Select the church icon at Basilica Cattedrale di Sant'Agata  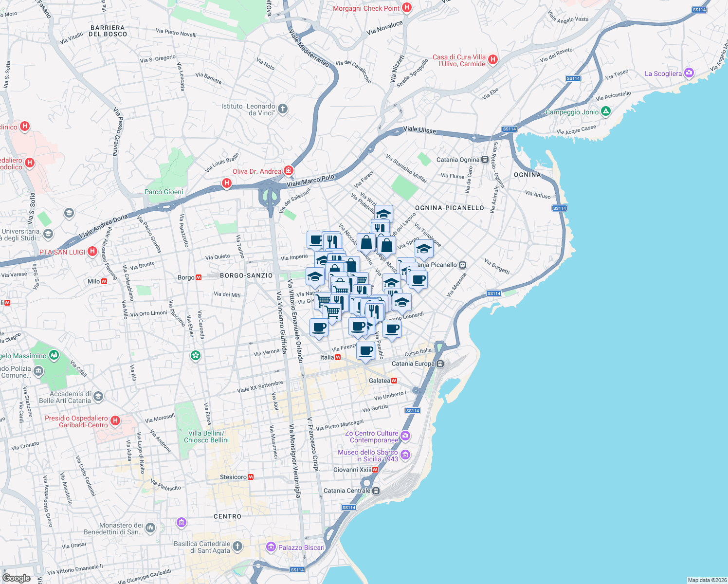click(x=237, y=546)
